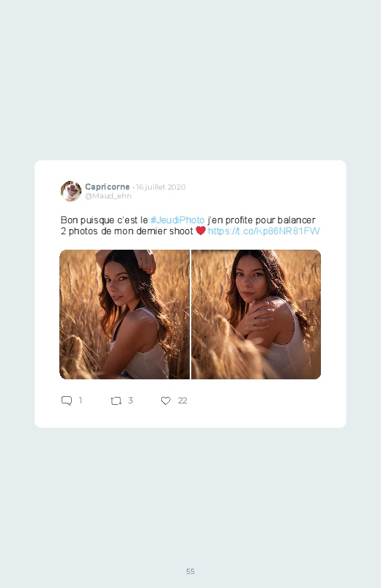Click the retweet arrows icon
The height and width of the screenshot is (588, 381).
point(116,401)
